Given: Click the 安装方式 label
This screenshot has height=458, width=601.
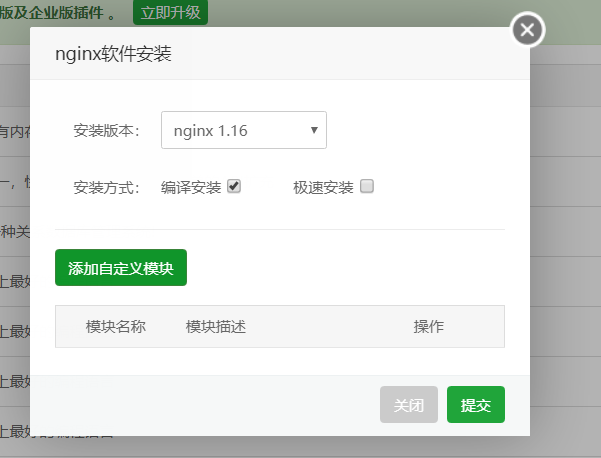Looking at the screenshot, I should pos(107,187).
